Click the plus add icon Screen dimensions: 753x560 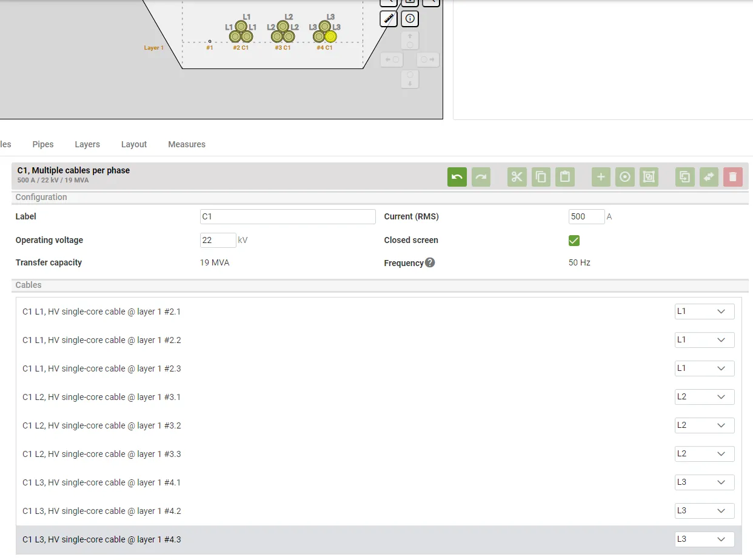601,177
